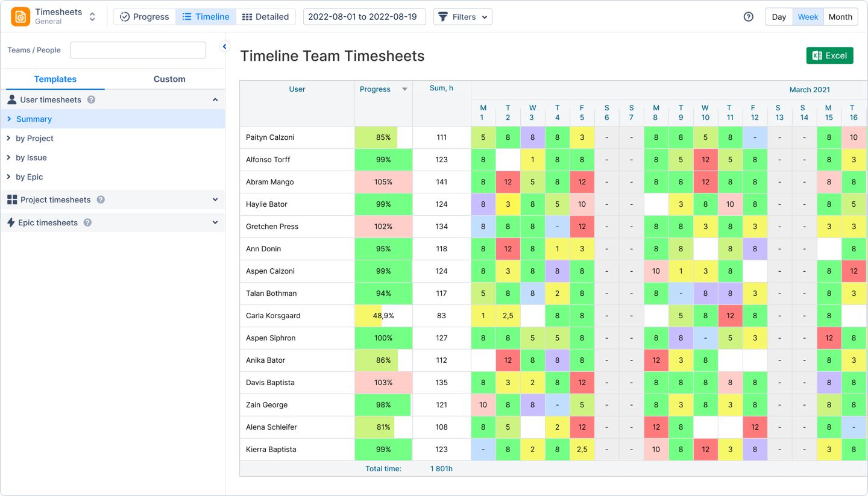Sort by the User column header

pyautogui.click(x=297, y=89)
